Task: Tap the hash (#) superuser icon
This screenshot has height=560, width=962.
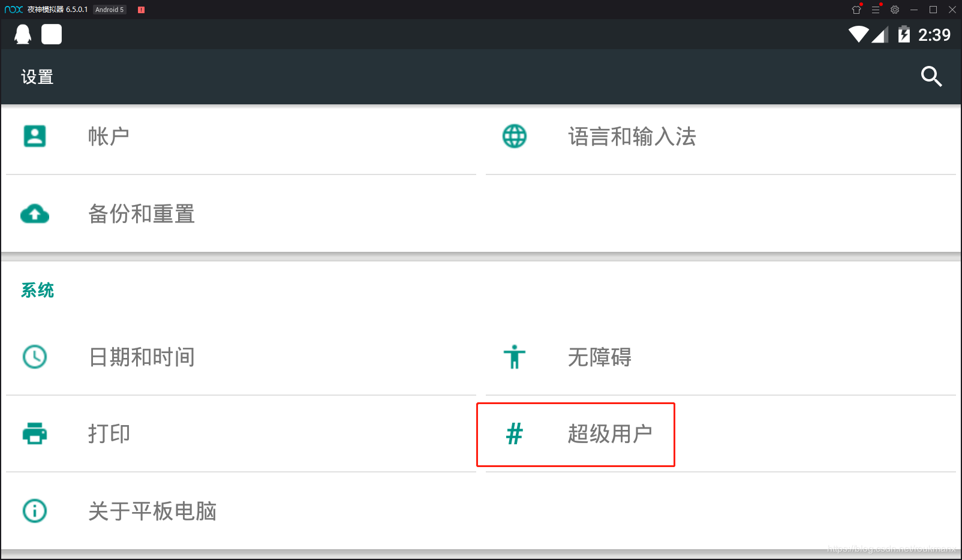Action: [515, 433]
